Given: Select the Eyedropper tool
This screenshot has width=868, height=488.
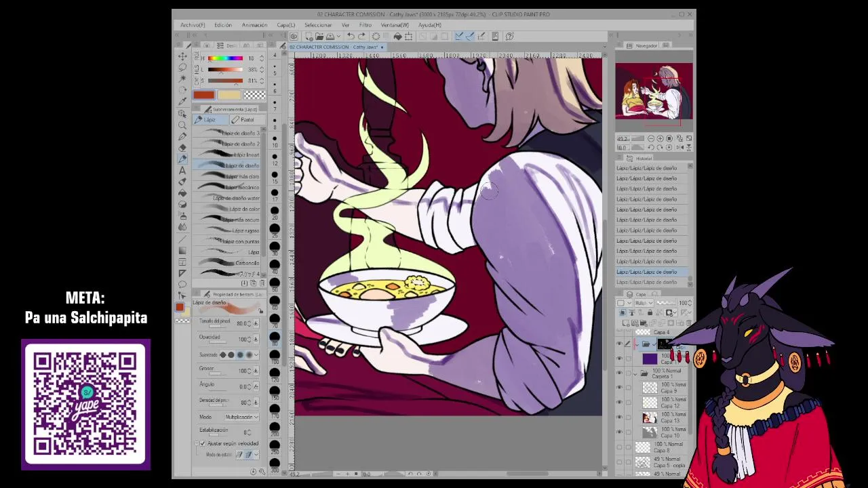Looking at the screenshot, I should click(x=182, y=102).
